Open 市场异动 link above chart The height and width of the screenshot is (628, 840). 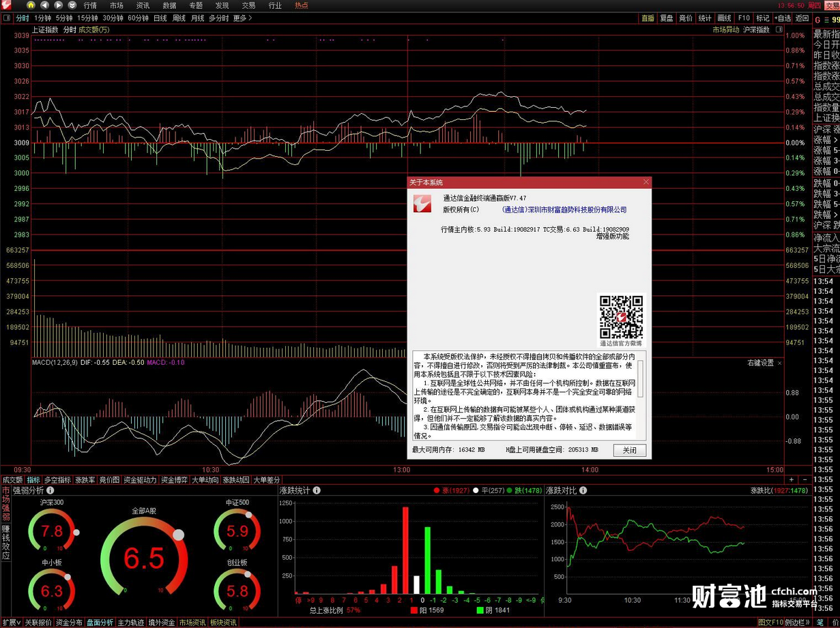[x=726, y=29]
